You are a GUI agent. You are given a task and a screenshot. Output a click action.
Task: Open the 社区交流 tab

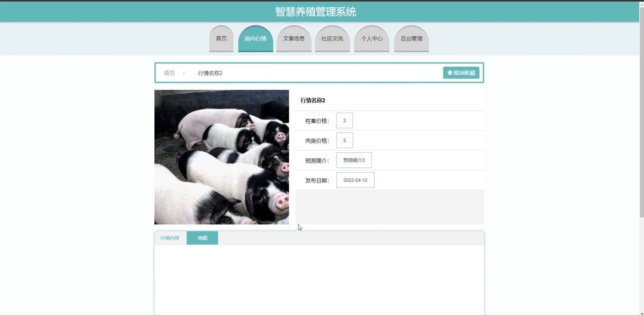(x=332, y=39)
